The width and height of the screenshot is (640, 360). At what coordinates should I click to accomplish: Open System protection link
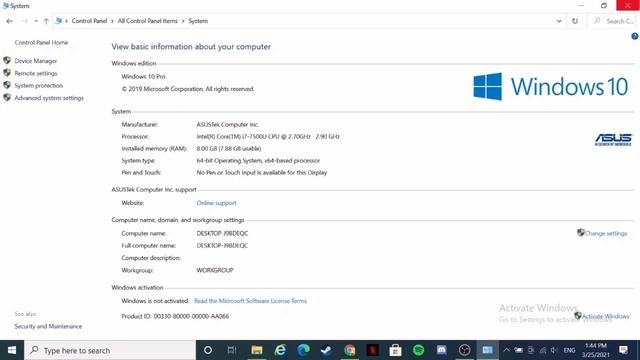[38, 86]
